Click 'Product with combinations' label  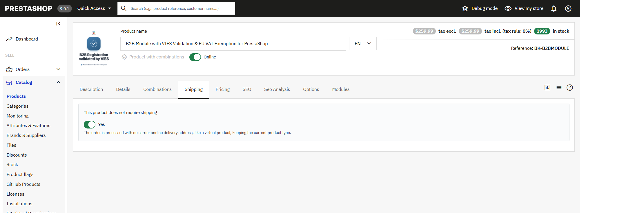157,57
